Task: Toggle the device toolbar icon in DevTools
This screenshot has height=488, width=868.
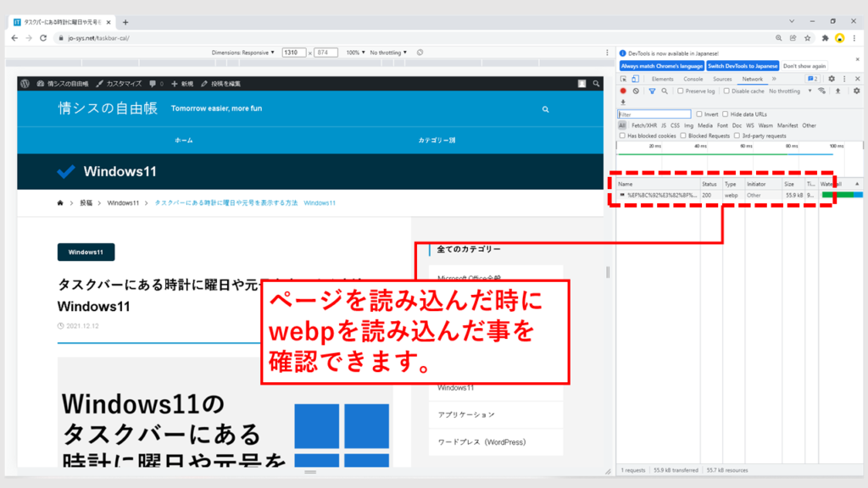Action: [x=636, y=79]
